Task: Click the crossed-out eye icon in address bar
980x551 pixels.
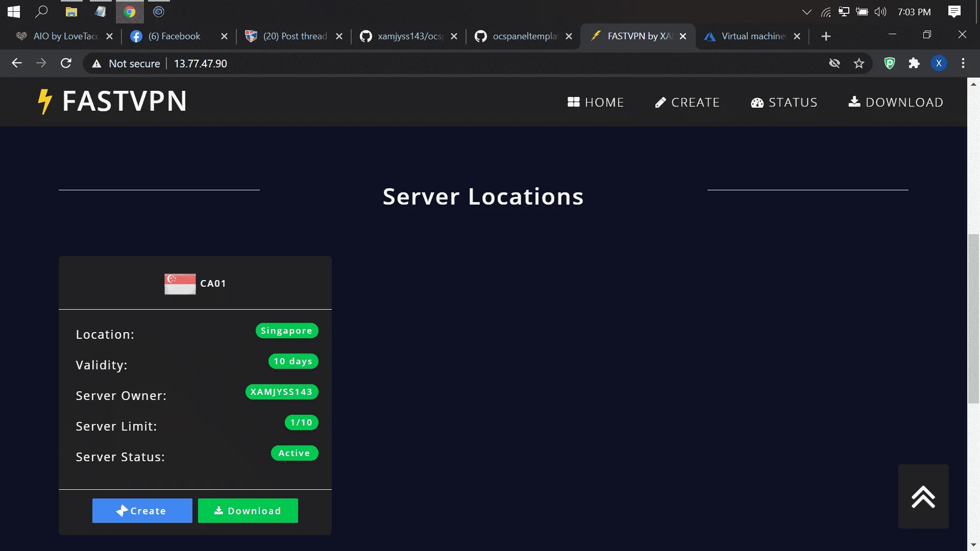Action: click(835, 63)
